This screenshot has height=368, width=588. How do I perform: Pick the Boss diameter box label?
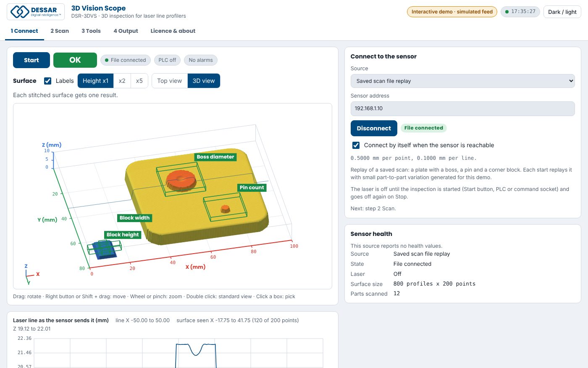215,157
